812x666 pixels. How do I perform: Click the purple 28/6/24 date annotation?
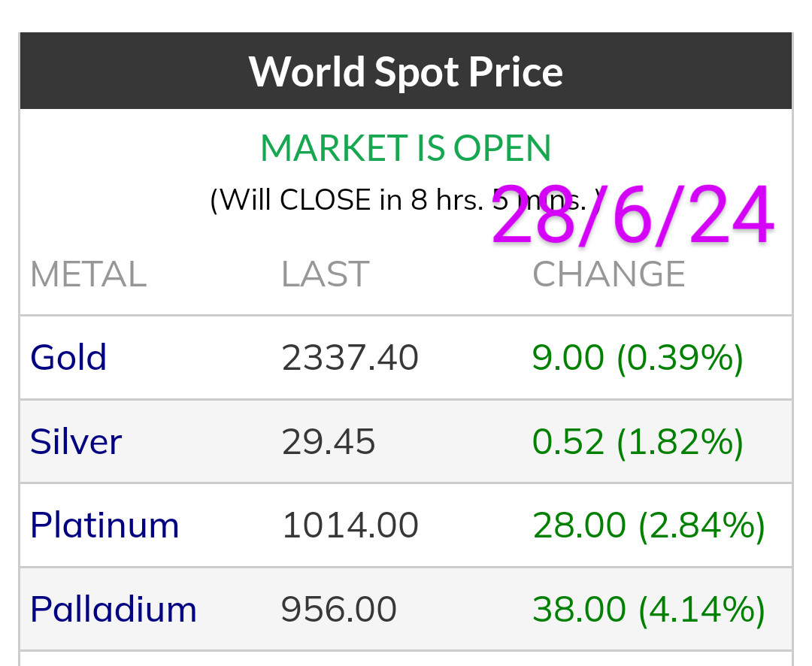(x=633, y=216)
